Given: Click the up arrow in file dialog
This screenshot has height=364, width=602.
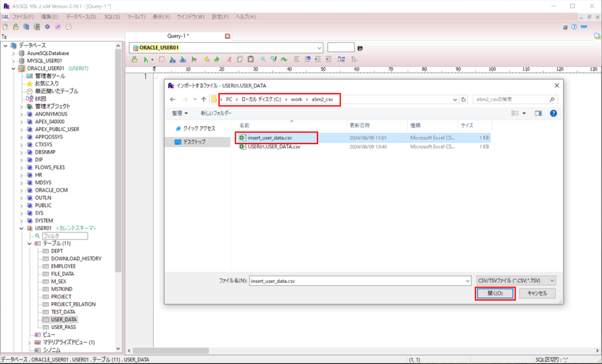Looking at the screenshot, I should pos(203,99).
